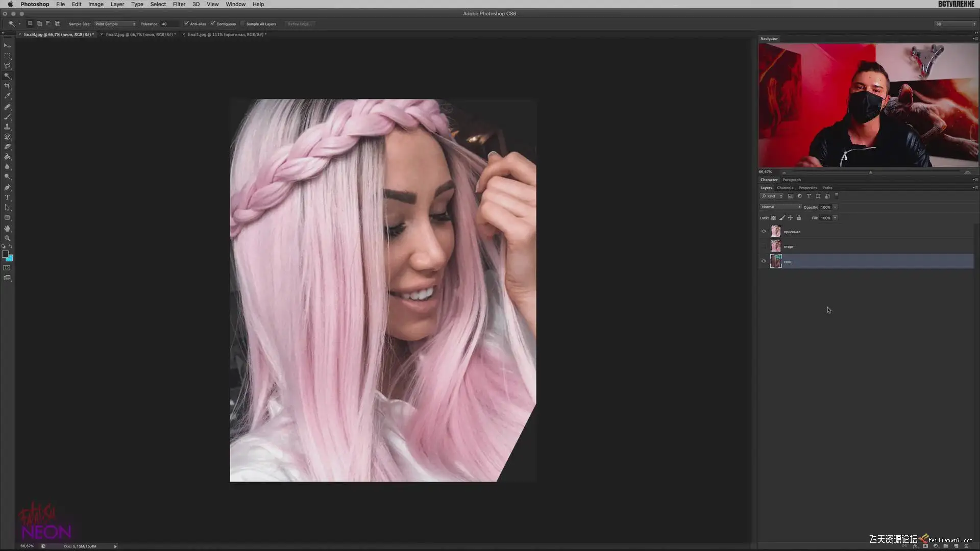Open the Filter menu

pyautogui.click(x=179, y=4)
